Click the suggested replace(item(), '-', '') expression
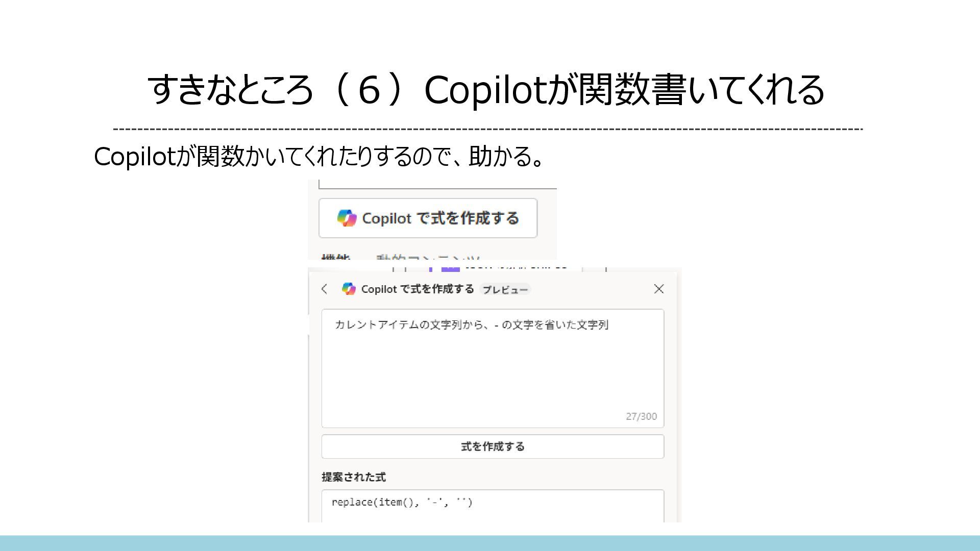 (402, 502)
